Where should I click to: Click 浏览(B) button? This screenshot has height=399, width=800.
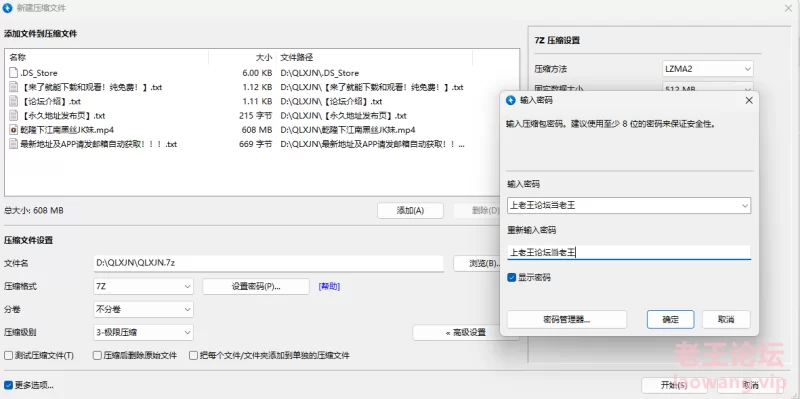click(477, 263)
